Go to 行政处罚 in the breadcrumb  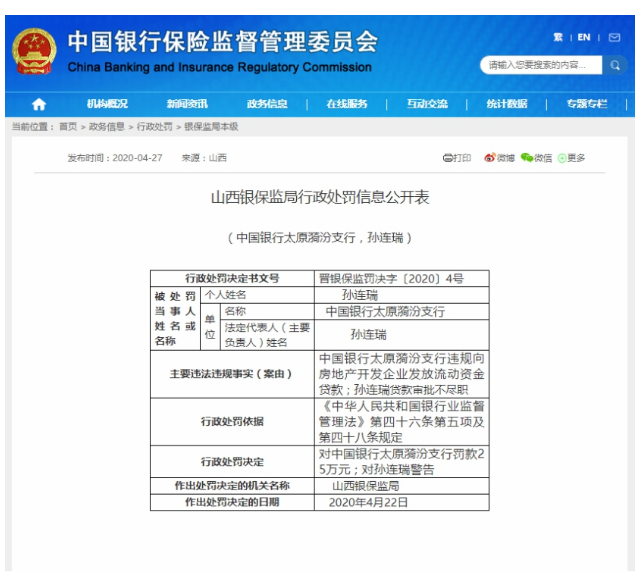pos(154,127)
